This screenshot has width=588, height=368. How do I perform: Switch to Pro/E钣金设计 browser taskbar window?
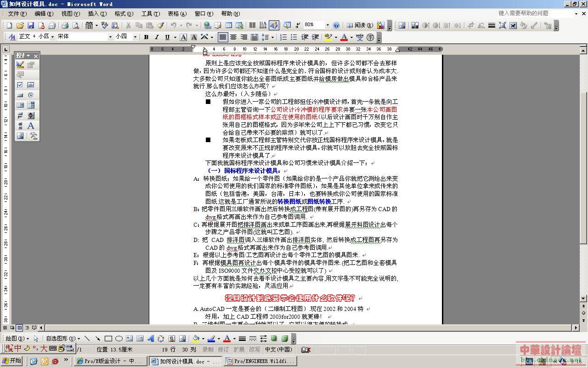tap(111, 361)
